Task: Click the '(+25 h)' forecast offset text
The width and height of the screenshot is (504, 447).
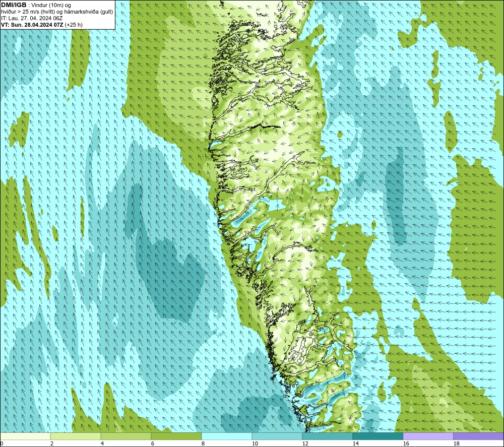Action: tap(74, 25)
